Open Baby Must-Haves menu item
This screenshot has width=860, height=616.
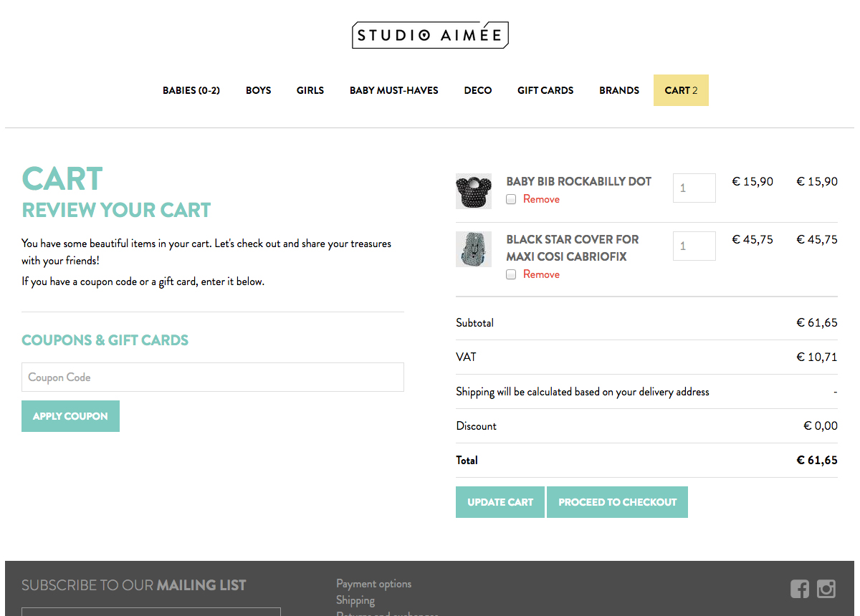coord(394,90)
